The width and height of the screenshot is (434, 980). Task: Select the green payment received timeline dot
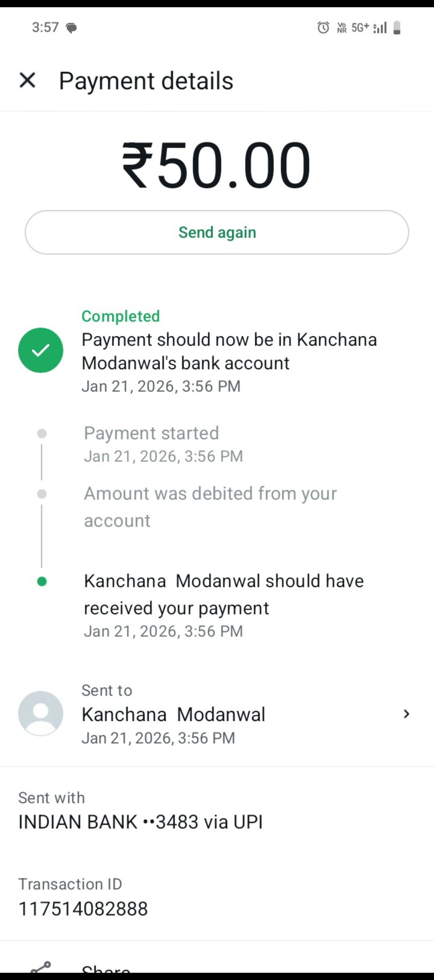point(42,581)
